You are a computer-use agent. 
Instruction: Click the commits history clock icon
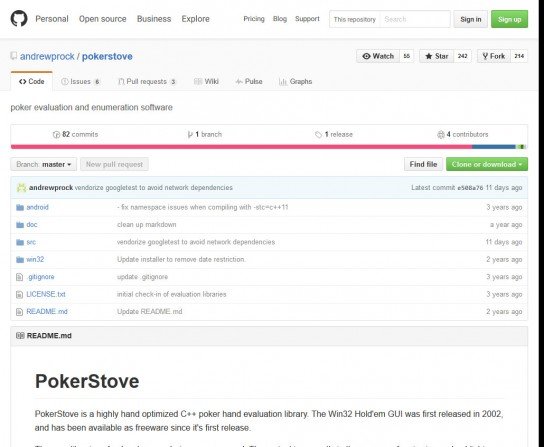click(56, 135)
